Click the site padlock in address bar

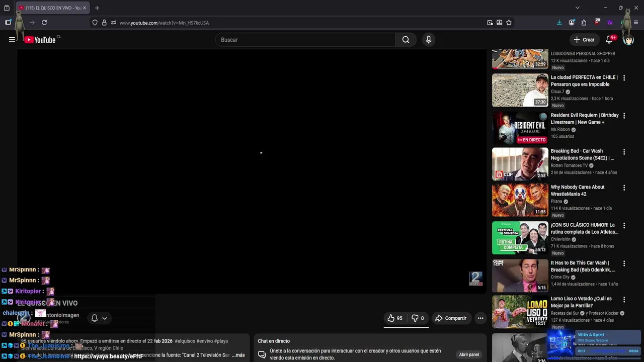(104, 23)
